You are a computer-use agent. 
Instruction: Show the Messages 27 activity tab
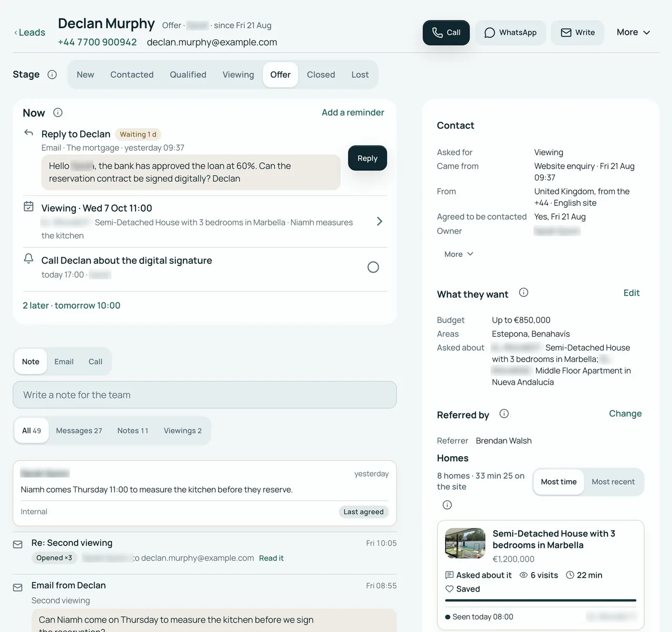79,431
